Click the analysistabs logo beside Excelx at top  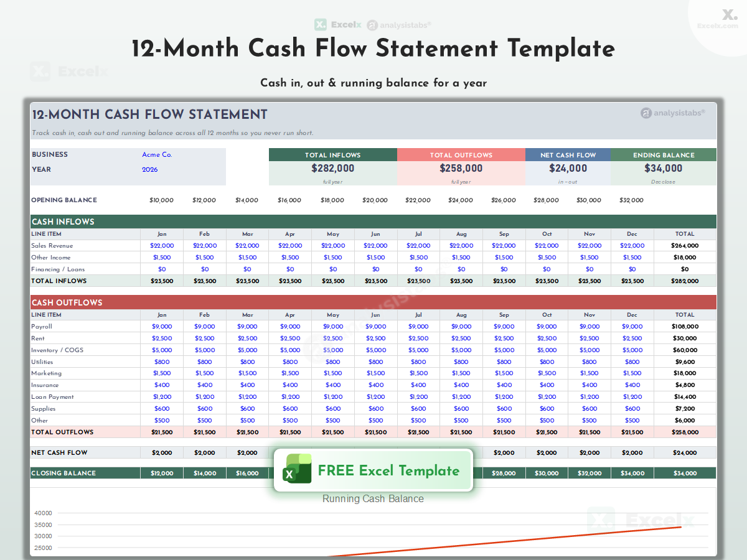coord(400,25)
